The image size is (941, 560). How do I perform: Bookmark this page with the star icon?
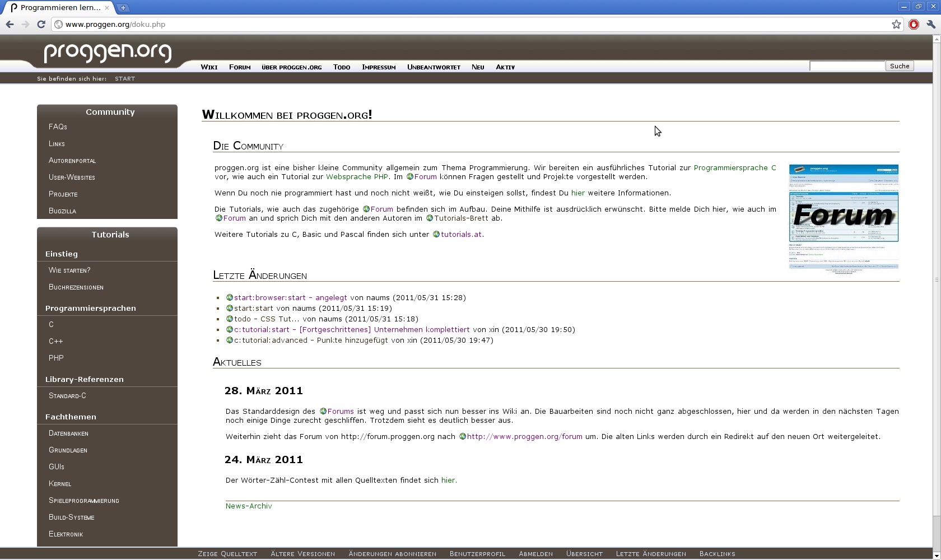pyautogui.click(x=896, y=24)
